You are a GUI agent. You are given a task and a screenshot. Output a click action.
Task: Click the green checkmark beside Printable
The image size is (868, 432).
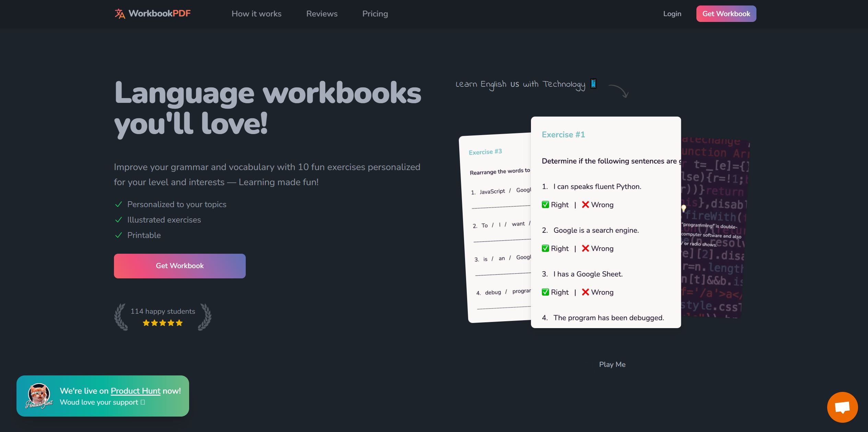pos(118,235)
